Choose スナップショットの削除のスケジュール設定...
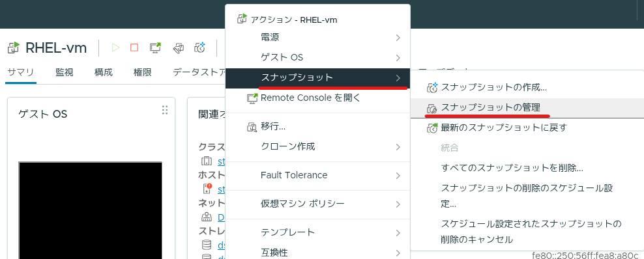This screenshot has width=644, height=259. [527, 196]
